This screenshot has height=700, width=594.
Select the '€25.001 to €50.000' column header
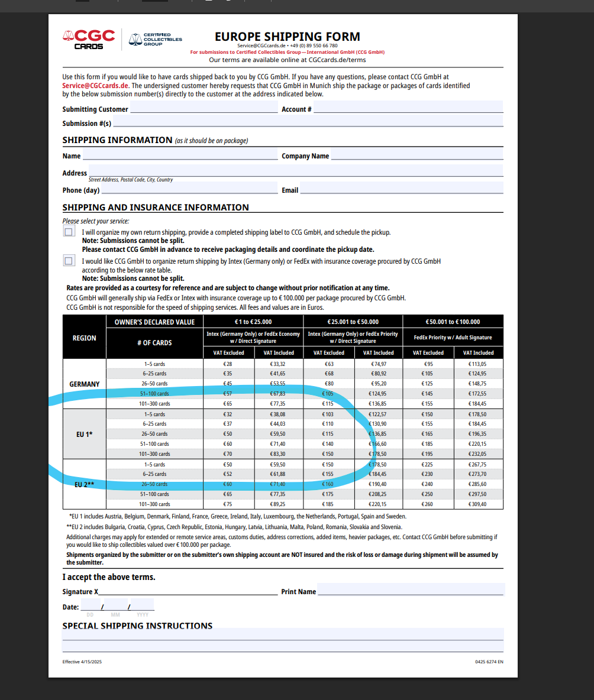coord(353,322)
